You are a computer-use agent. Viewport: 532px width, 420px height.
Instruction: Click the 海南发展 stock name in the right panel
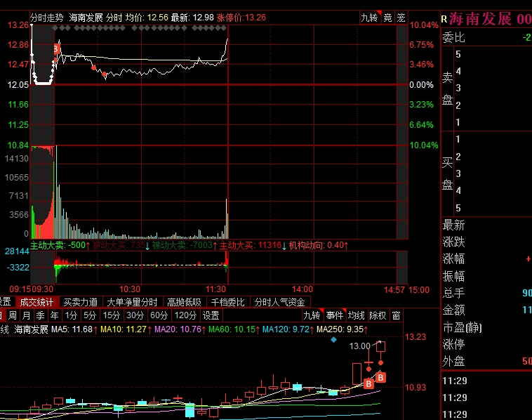tap(480, 18)
